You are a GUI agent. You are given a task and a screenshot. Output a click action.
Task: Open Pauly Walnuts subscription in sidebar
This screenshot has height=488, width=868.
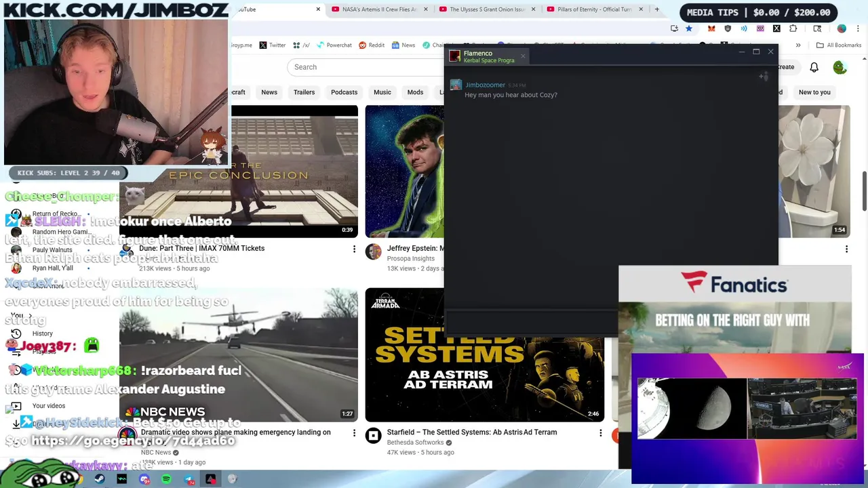point(52,250)
